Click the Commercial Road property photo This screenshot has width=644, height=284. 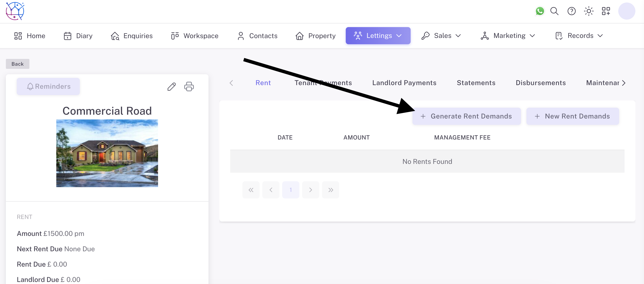[107, 153]
